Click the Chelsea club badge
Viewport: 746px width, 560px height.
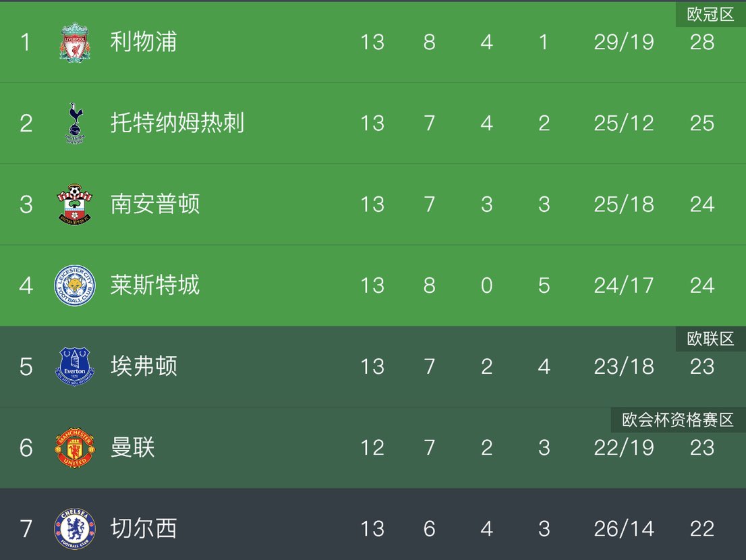[x=74, y=528]
